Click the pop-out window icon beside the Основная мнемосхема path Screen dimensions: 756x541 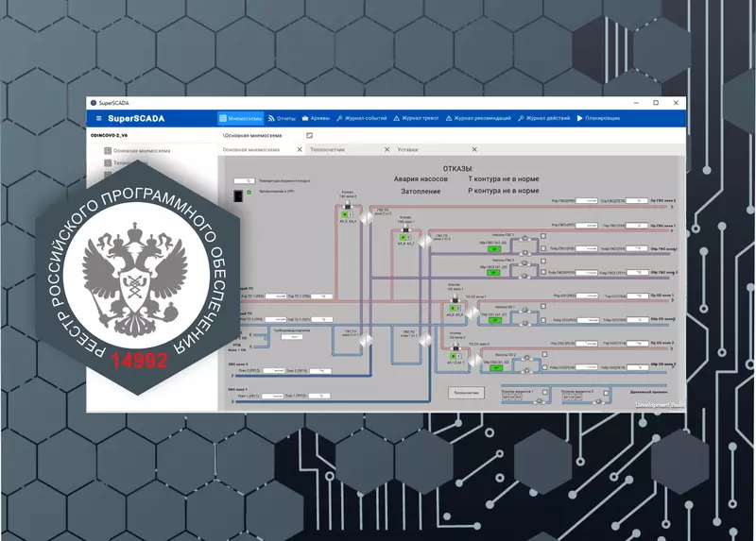(x=310, y=136)
